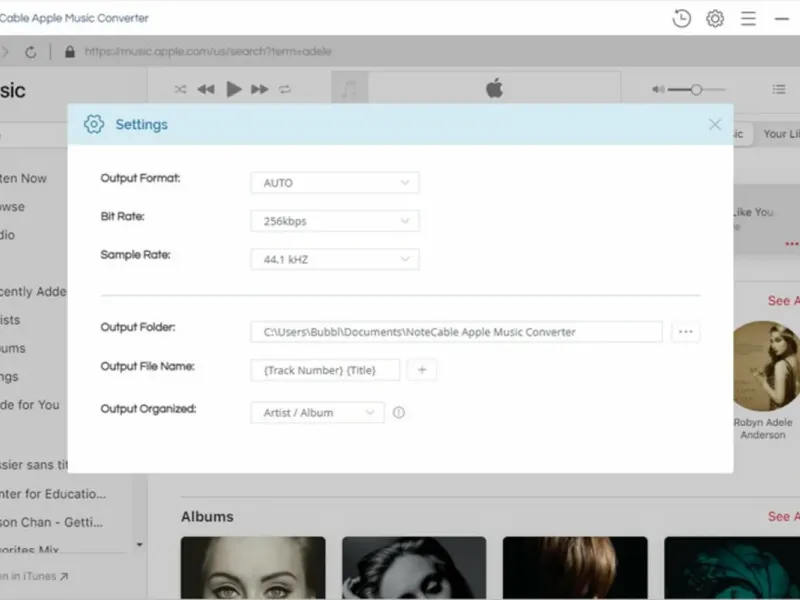The image size is (800, 600).
Task: Open Songs in the sidebar
Action: tap(9, 377)
